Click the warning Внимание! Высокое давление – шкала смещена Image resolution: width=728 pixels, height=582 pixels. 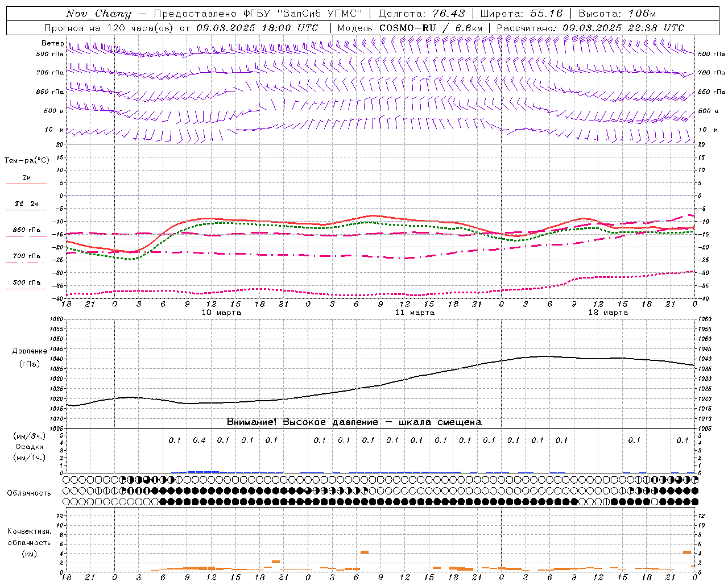(354, 422)
